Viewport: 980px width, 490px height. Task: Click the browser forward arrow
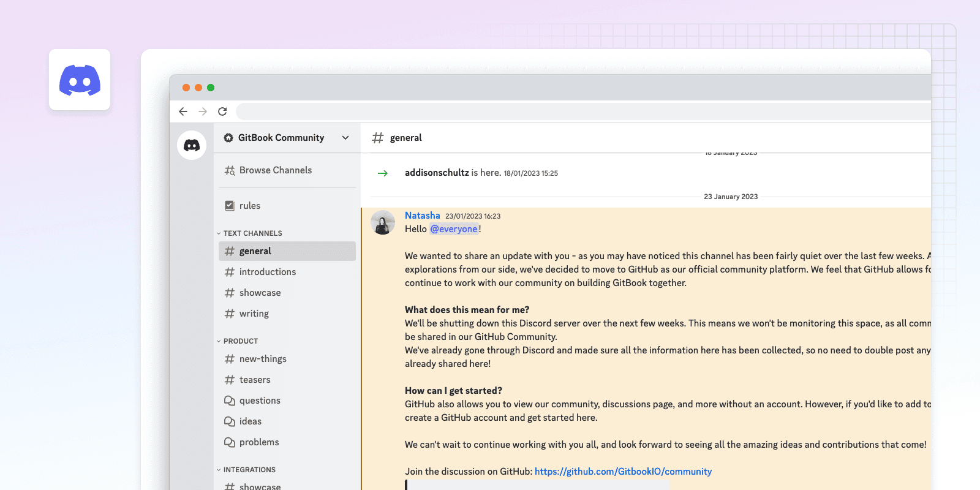203,111
